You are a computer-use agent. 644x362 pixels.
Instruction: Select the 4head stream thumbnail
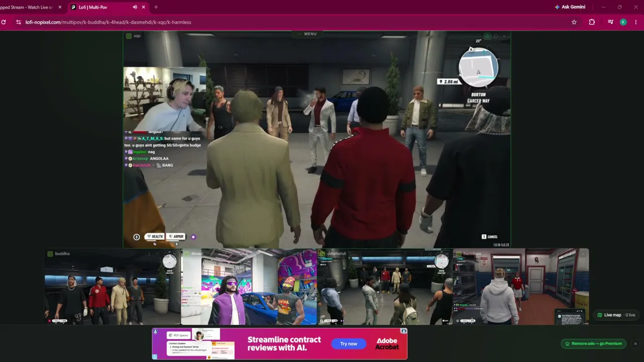(249, 287)
